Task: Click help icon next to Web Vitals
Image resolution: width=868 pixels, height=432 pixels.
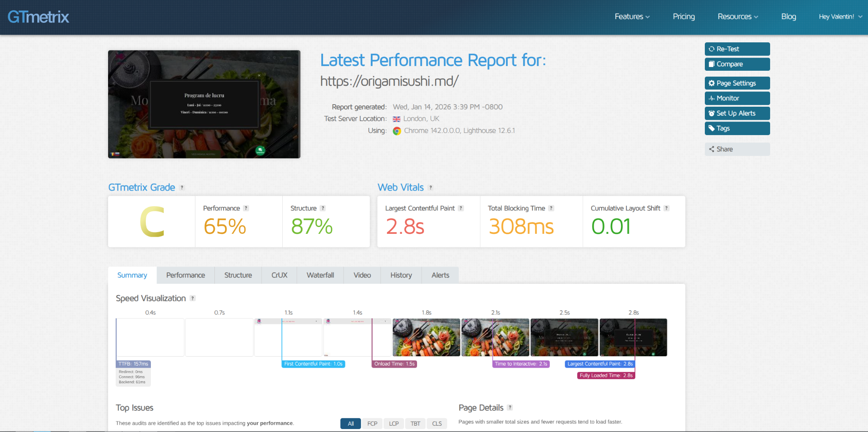Action: [431, 188]
